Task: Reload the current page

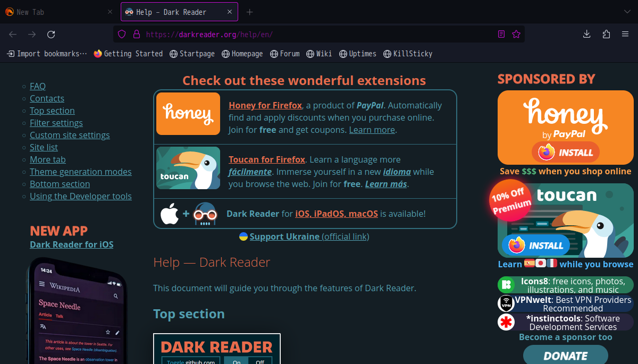Action: [51, 35]
